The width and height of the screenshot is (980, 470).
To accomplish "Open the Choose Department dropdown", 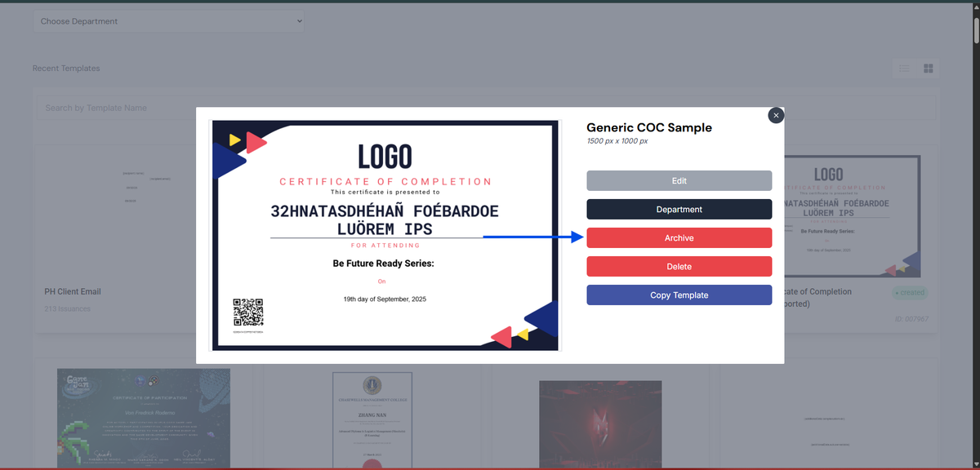I will coord(168,21).
